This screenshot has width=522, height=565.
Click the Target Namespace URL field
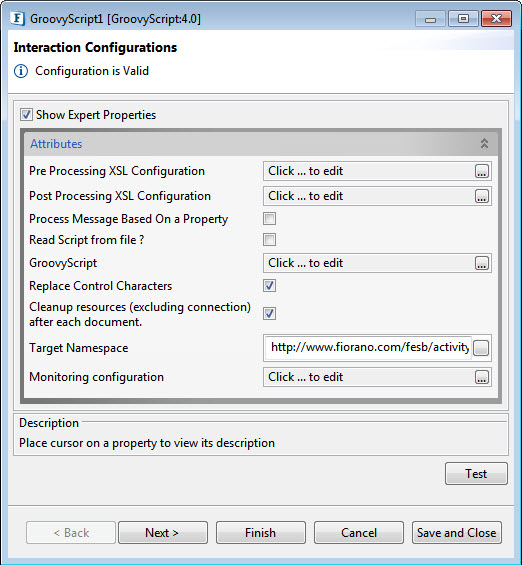point(368,348)
